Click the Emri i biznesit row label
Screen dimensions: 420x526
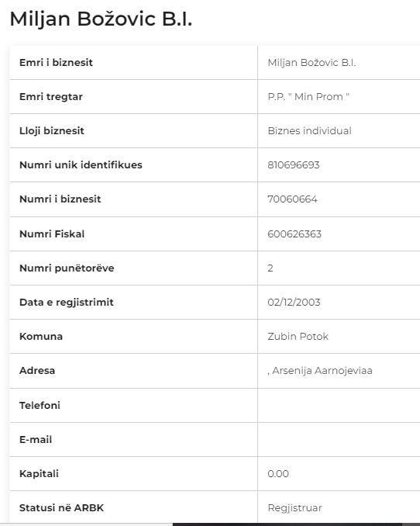[x=56, y=62]
